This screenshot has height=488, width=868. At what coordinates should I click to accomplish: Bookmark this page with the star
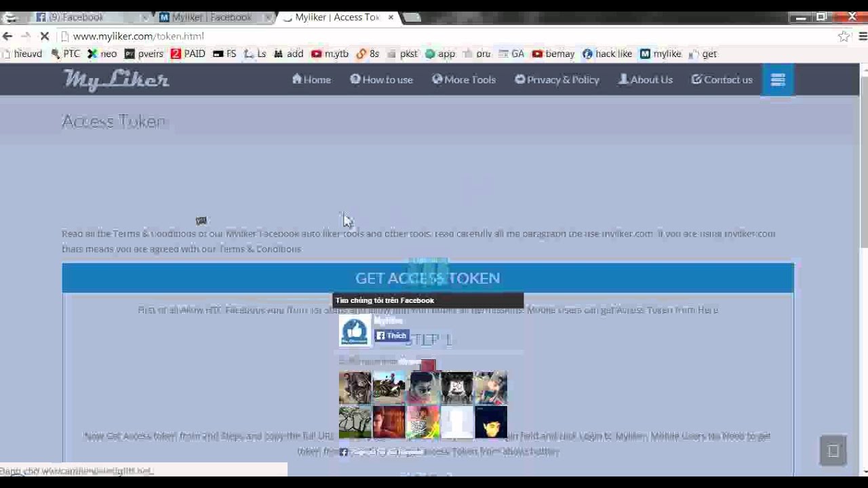click(844, 37)
